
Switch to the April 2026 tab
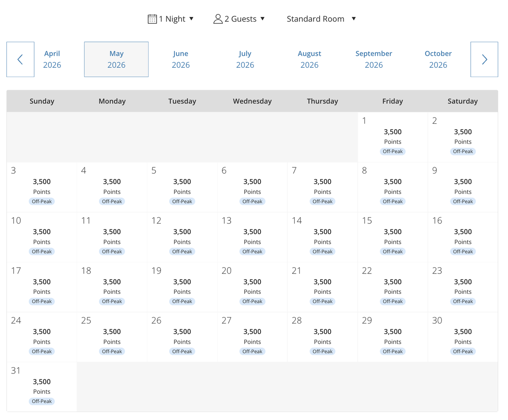52,59
